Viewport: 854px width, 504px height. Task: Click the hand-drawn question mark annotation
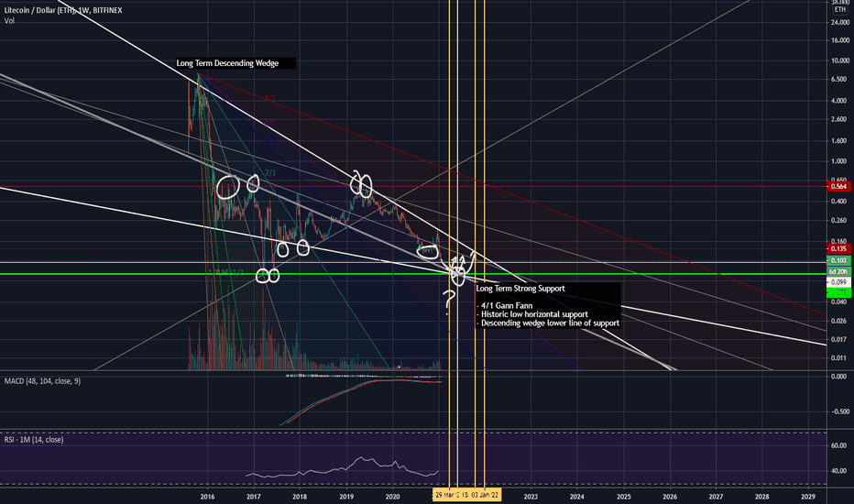click(449, 303)
